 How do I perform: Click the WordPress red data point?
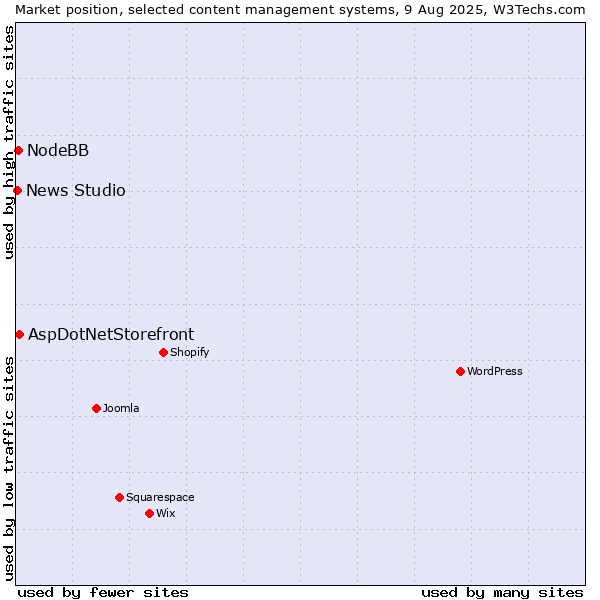[x=460, y=371]
